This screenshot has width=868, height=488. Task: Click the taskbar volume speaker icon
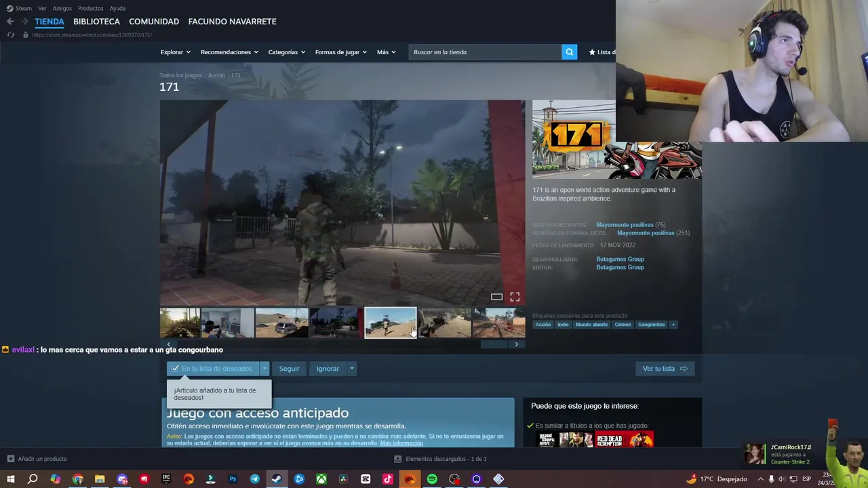point(782,479)
